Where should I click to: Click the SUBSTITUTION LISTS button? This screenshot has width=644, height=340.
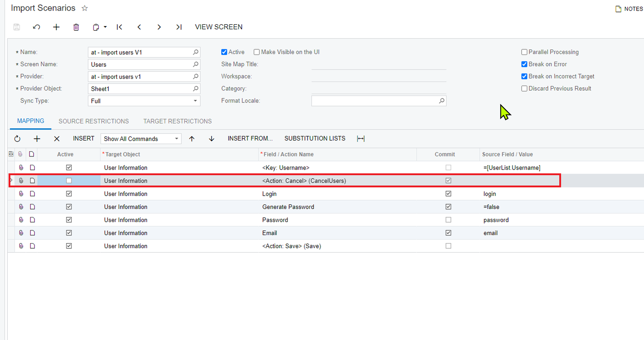pyautogui.click(x=315, y=139)
